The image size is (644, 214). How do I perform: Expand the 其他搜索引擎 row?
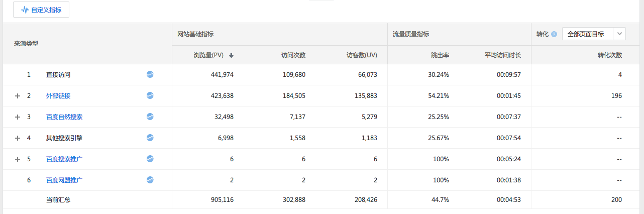coord(18,138)
